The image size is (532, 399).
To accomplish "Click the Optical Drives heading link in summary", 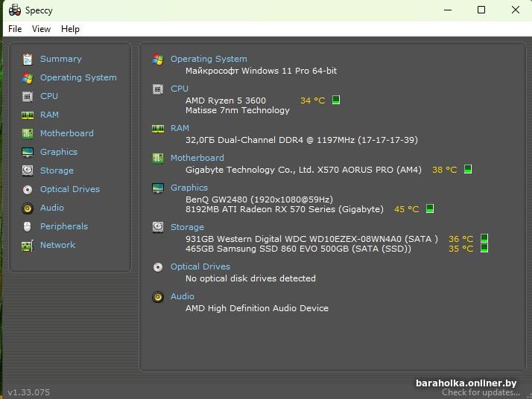I will tap(200, 267).
